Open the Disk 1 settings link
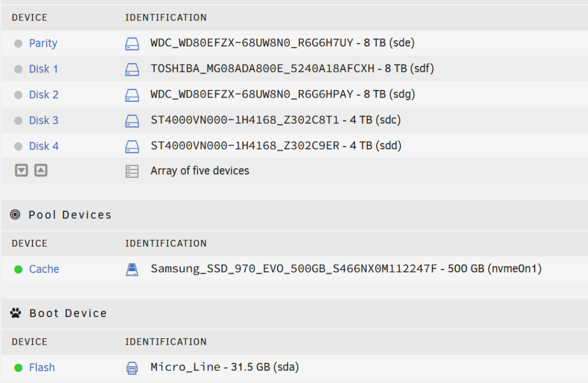The image size is (588, 383). (x=44, y=69)
